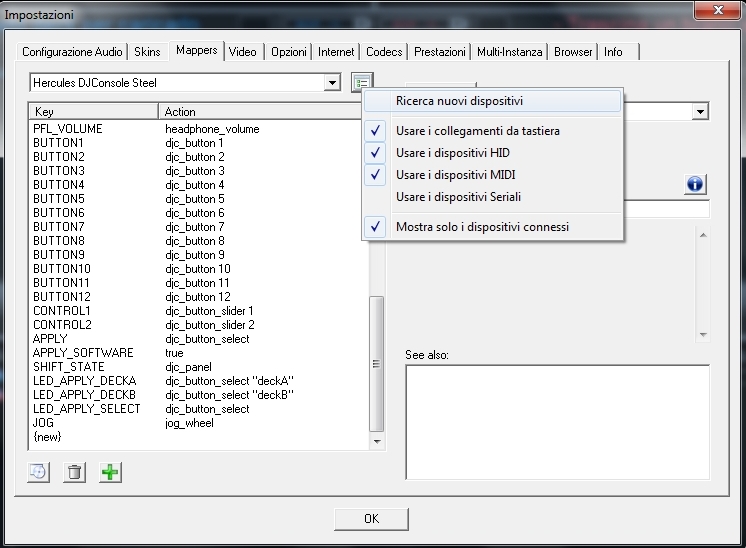Expand the dropdown right of the menu

[700, 113]
